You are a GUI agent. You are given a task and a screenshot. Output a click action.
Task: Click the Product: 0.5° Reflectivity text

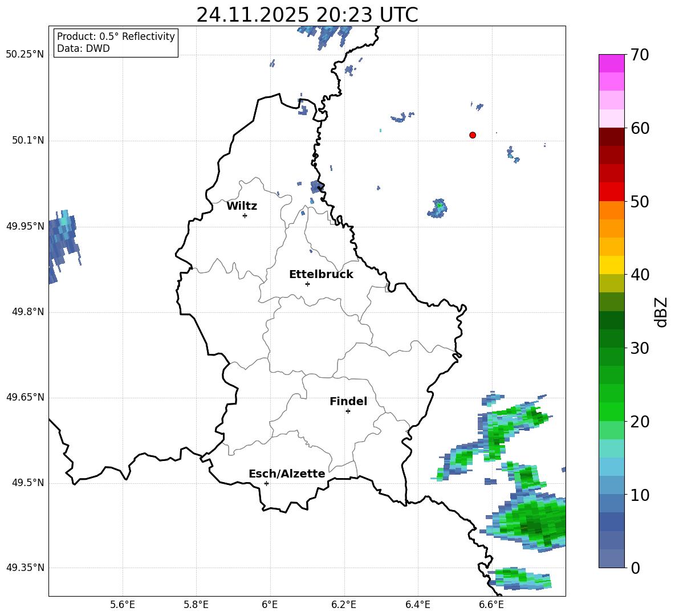tap(116, 36)
